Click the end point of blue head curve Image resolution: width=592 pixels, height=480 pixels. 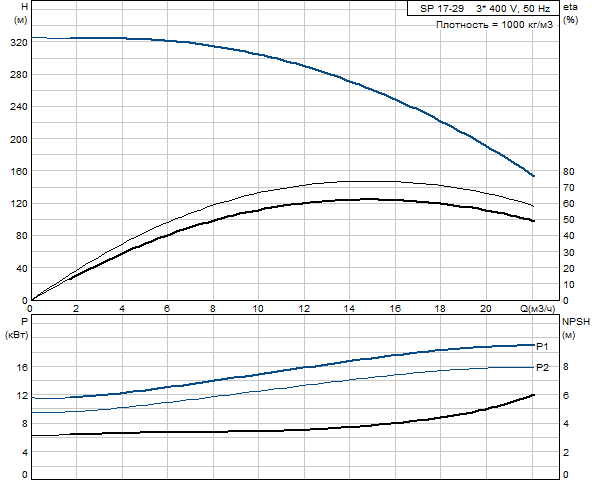pyautogui.click(x=533, y=176)
